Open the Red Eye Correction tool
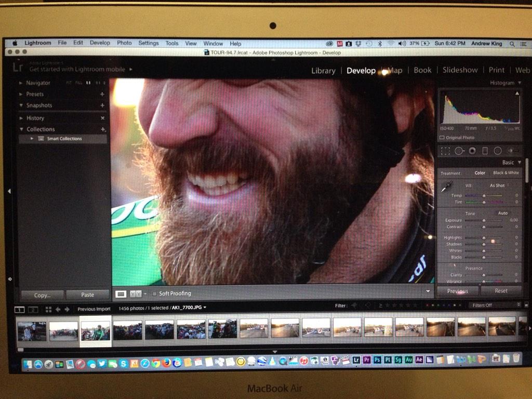The height and width of the screenshot is (399, 532). click(472, 151)
